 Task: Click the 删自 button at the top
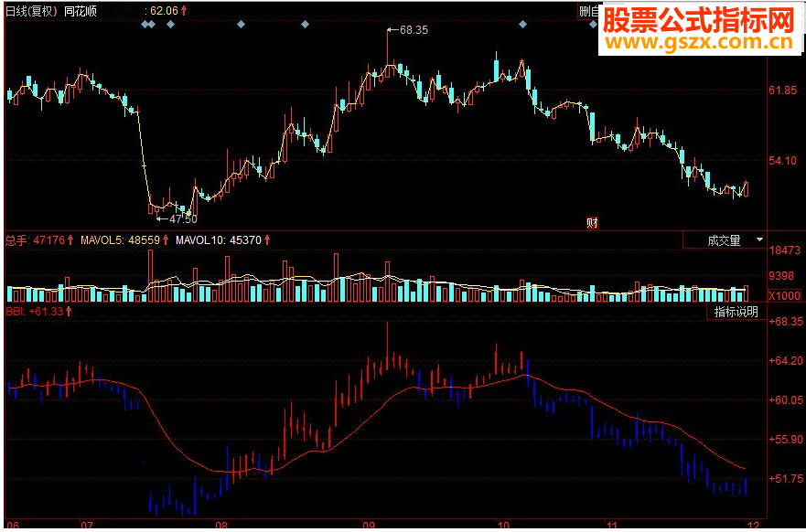click(x=588, y=11)
